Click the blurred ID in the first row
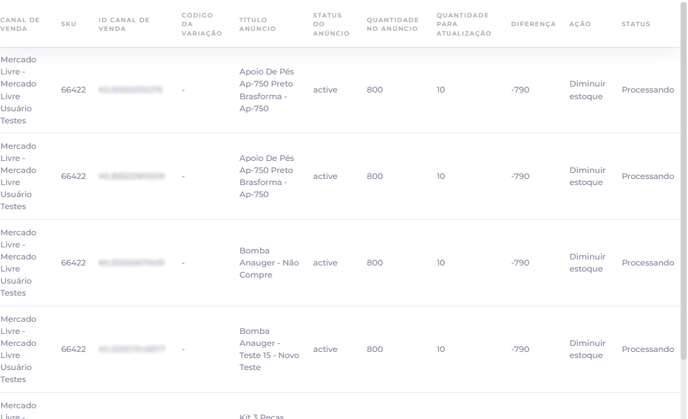Screen dimensions: 688x419 [x=130, y=90]
